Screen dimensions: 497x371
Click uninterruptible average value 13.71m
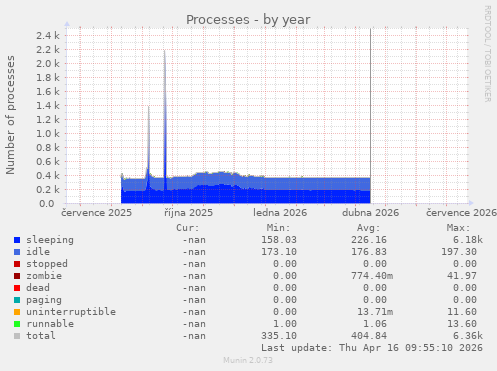pos(375,312)
